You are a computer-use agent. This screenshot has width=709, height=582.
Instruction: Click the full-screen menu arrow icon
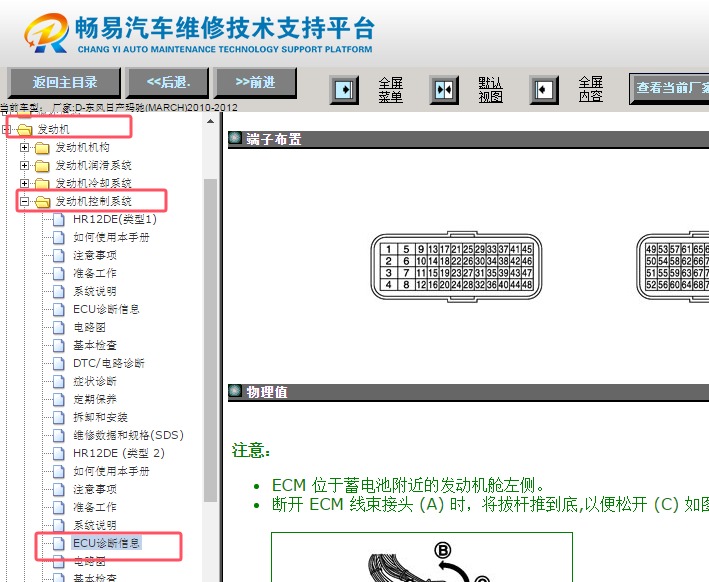click(344, 90)
